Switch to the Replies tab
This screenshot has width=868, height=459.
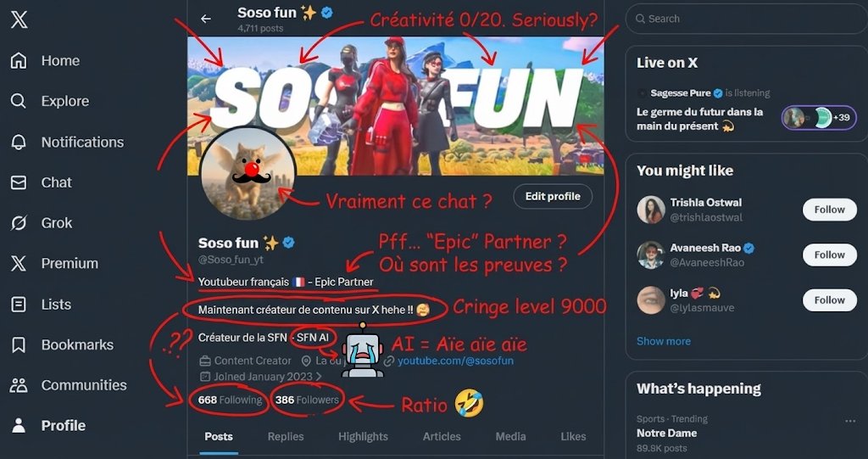coord(286,436)
